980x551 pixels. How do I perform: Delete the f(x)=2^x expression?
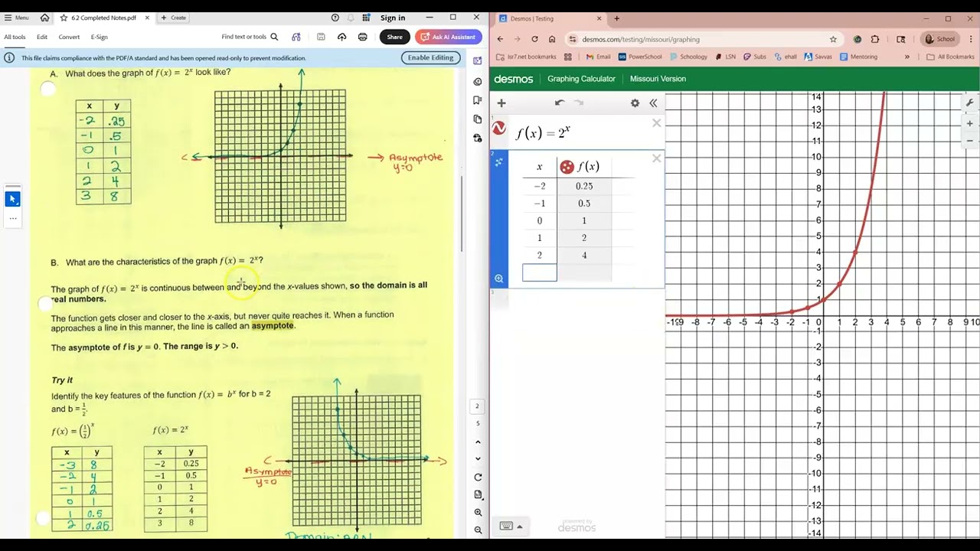point(656,122)
